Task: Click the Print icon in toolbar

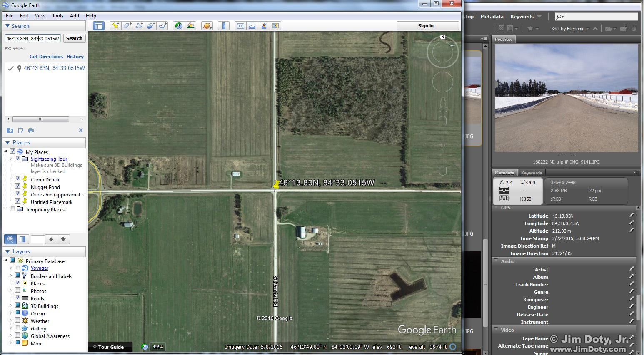Action: 252,26
